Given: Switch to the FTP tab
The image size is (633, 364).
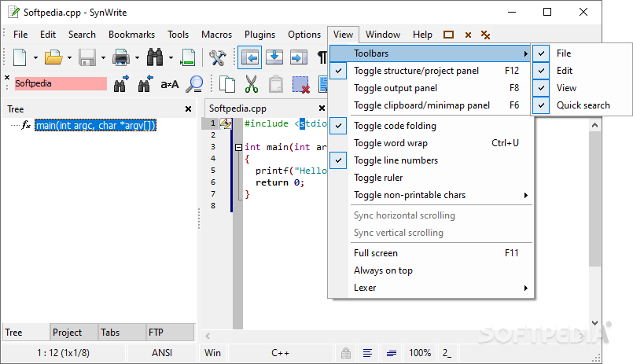Looking at the screenshot, I should coord(170,333).
